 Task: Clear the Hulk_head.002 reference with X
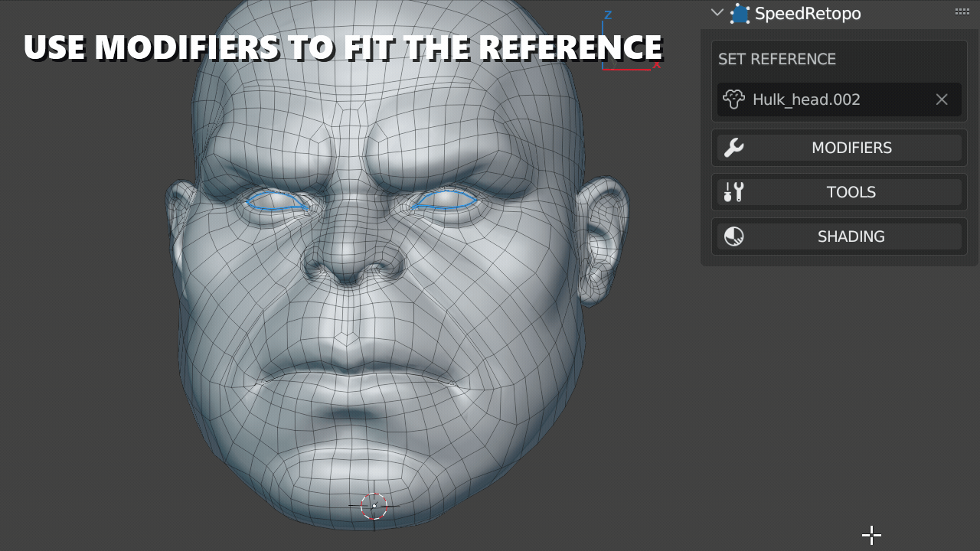coord(942,99)
